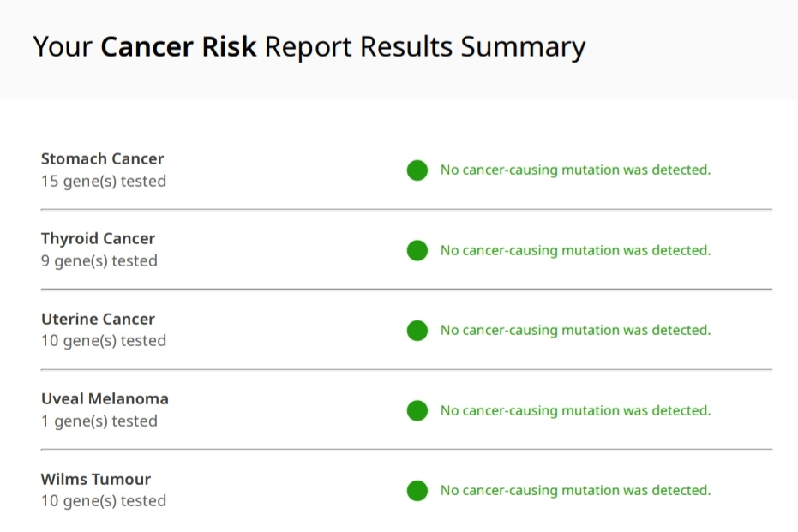The width and height of the screenshot is (798, 532).
Task: Click the green status dot for Thyroid Cancer
Action: pyautogui.click(x=417, y=251)
